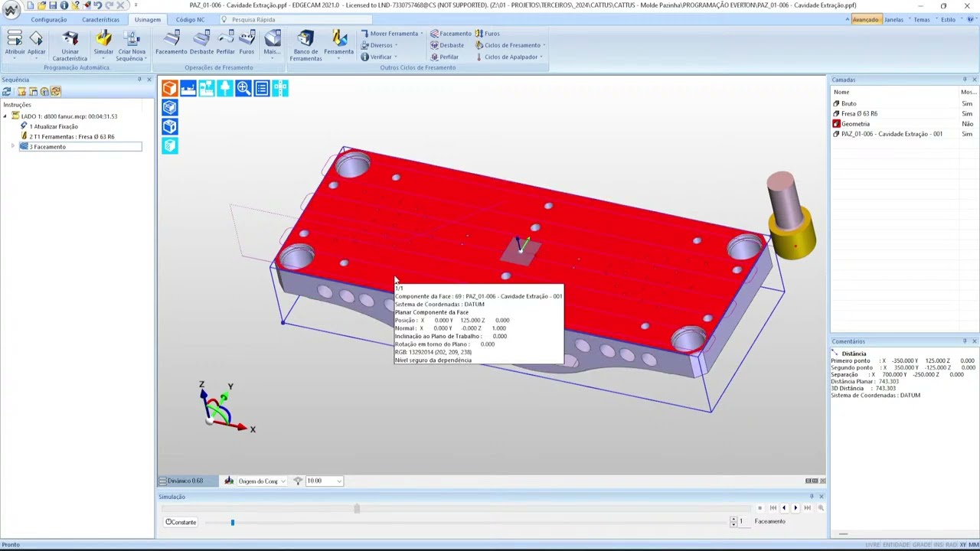Click the Pesquisa Rápida search field
980x551 pixels.
coord(295,19)
